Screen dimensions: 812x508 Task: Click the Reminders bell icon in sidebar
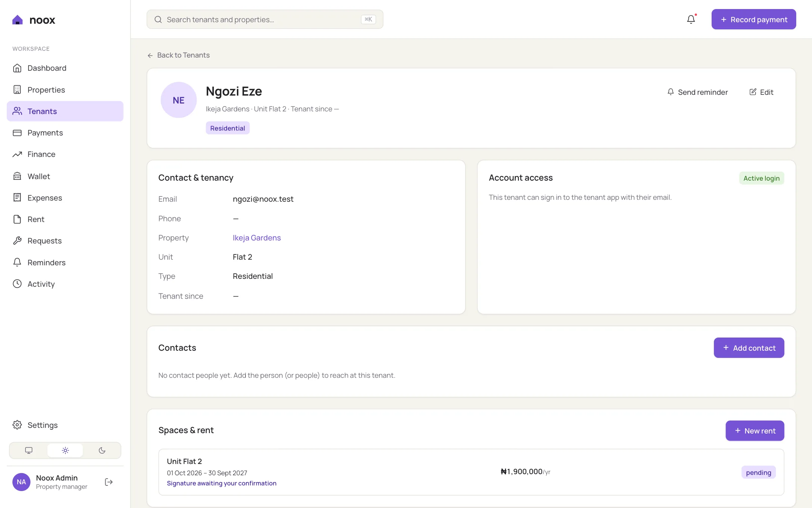coord(17,262)
